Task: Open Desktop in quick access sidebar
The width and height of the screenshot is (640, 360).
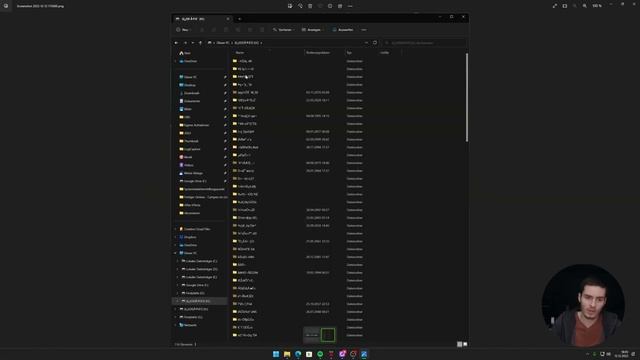Action: coord(187,85)
